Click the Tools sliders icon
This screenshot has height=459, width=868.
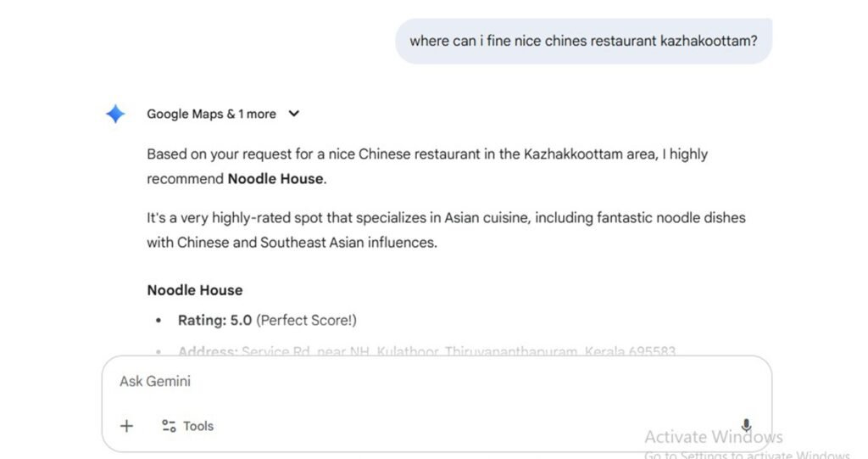[169, 426]
